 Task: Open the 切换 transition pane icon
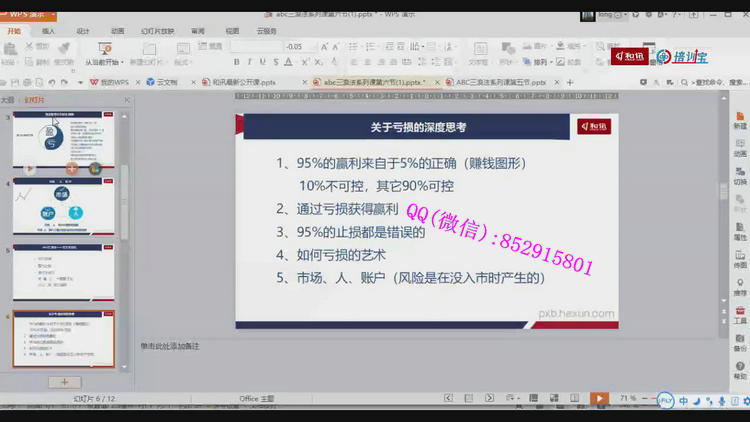click(739, 175)
